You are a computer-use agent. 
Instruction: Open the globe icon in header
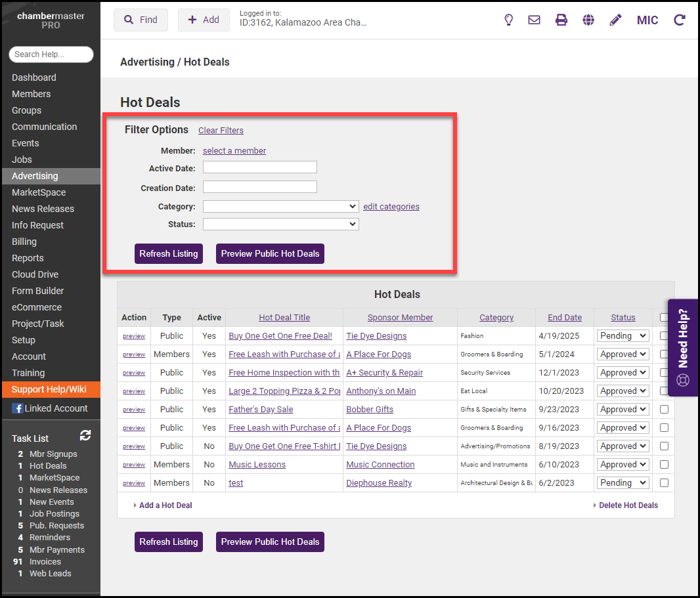click(588, 20)
